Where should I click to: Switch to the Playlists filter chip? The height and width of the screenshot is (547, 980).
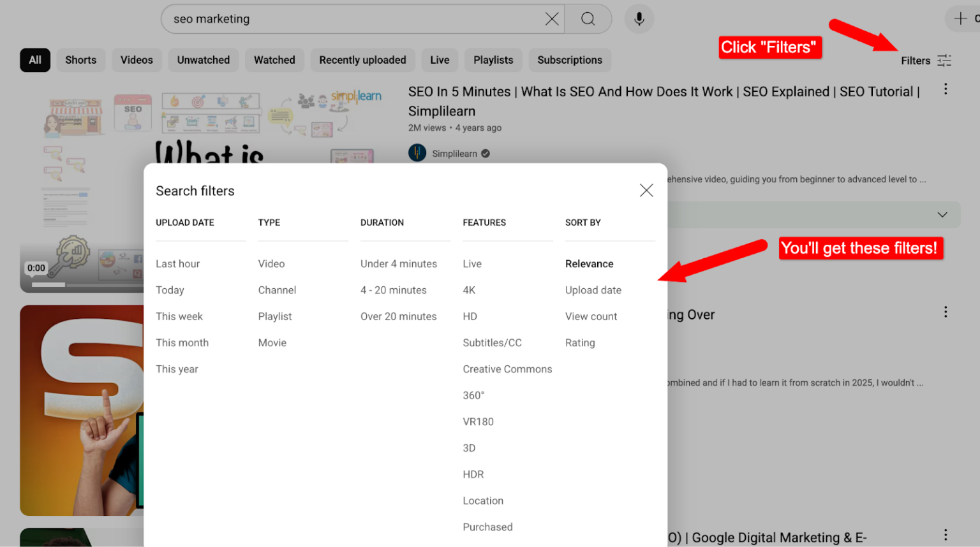pos(493,60)
